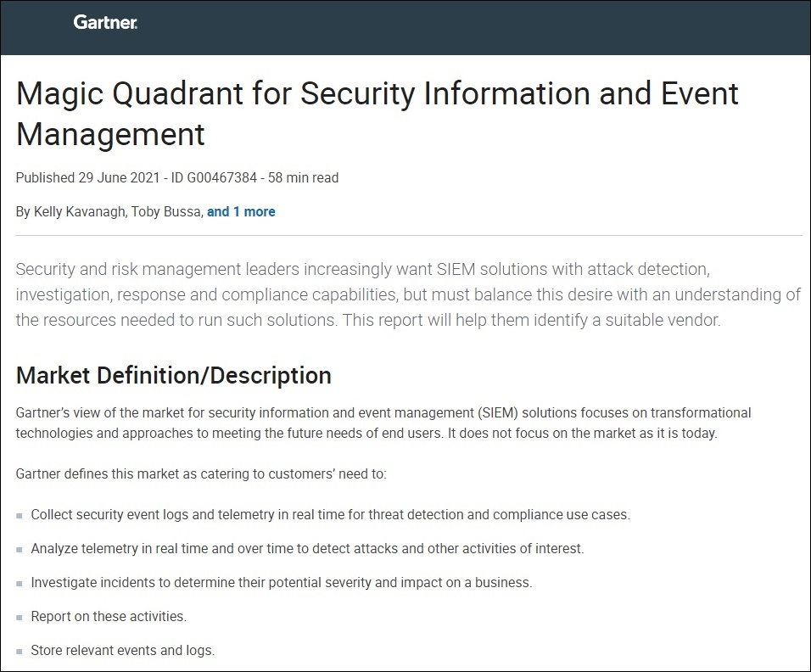Screen dimensions: 811x672
Task: Click the bullet marker beside "Investigate incidents"
Action: pos(20,584)
